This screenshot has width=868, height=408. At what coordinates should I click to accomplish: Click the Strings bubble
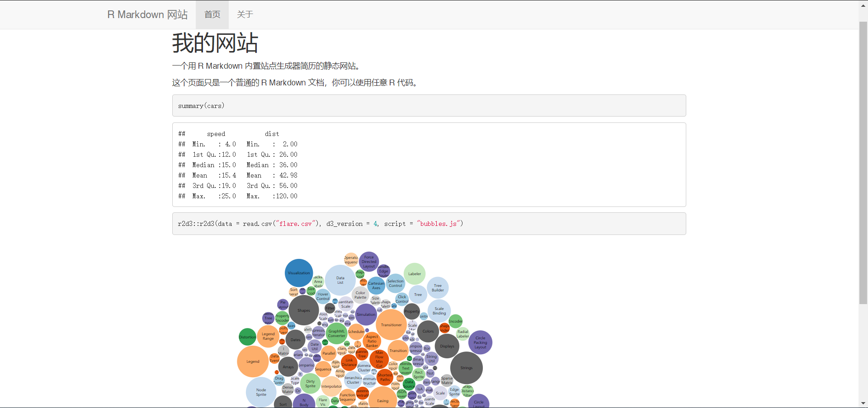467,368
